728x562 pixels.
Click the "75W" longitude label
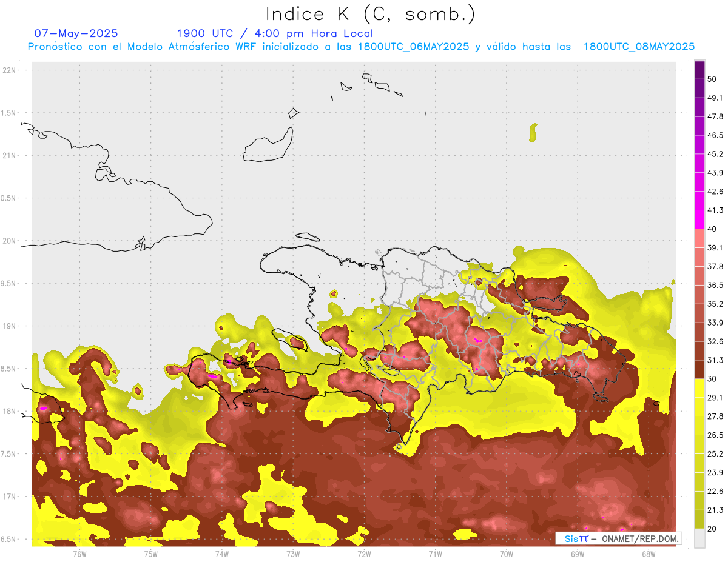[150, 554]
